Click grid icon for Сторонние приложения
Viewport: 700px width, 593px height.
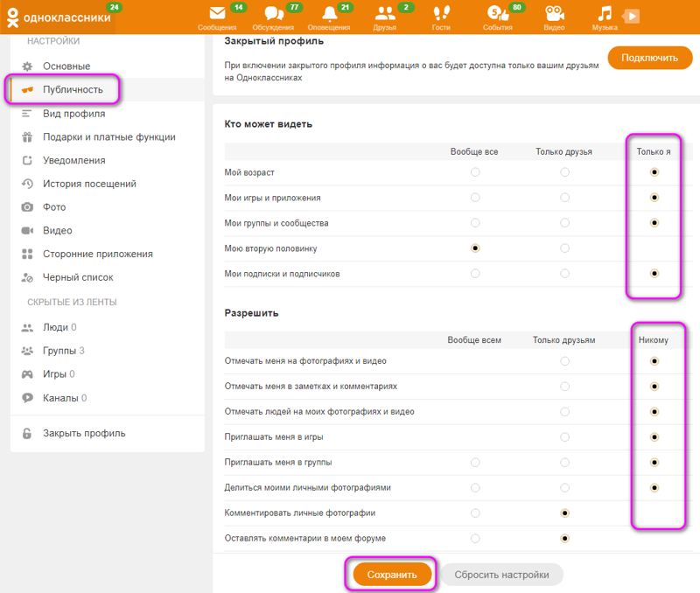(x=27, y=254)
